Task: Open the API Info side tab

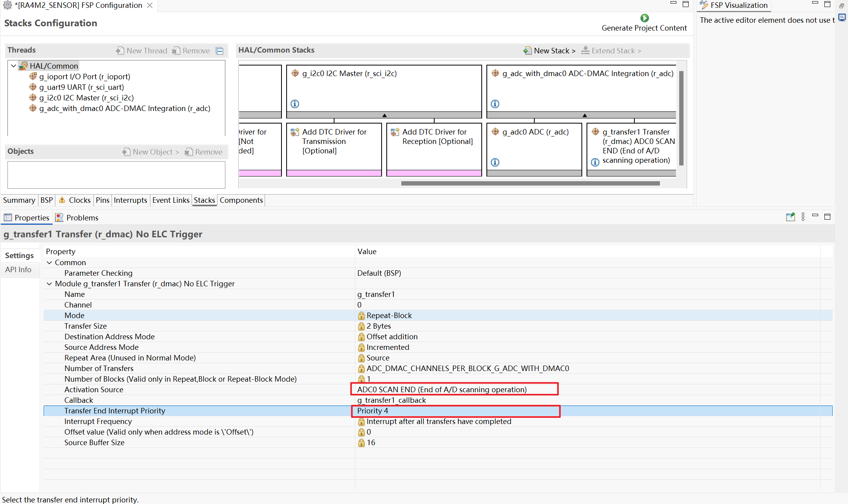Action: pos(18,270)
